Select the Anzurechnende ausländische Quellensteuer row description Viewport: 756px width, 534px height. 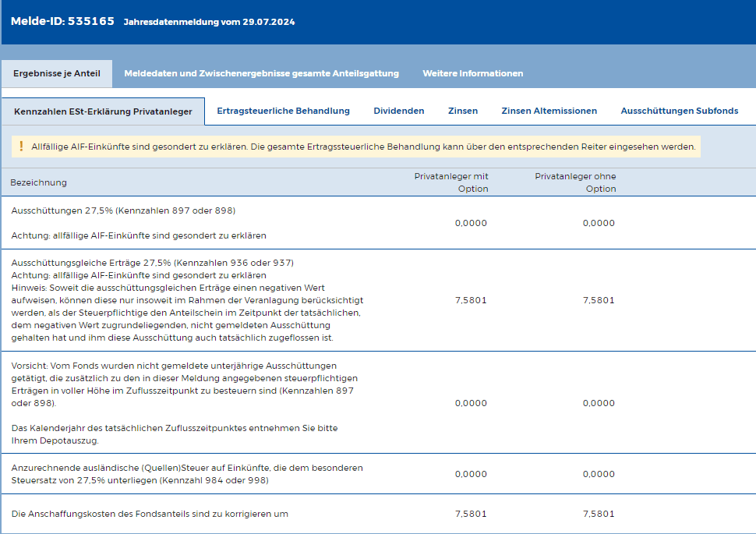tap(187, 474)
